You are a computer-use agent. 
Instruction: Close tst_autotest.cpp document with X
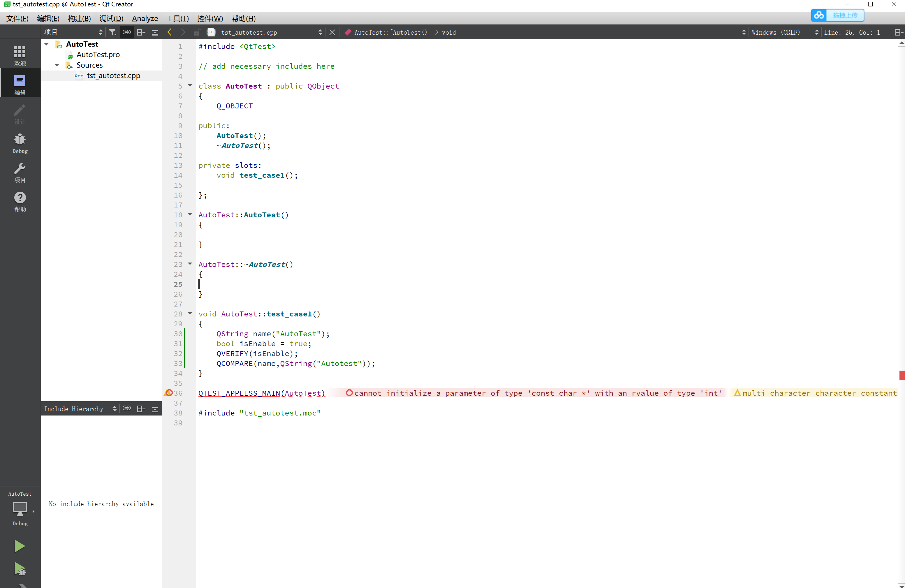332,32
